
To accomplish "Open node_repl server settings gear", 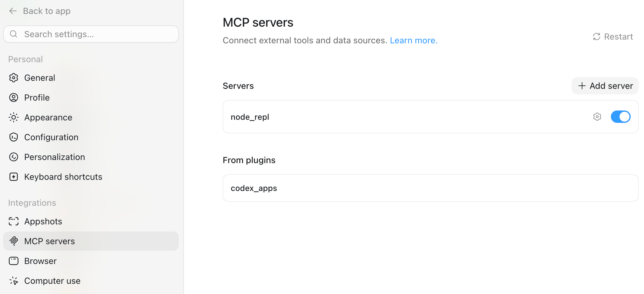I will click(x=597, y=117).
